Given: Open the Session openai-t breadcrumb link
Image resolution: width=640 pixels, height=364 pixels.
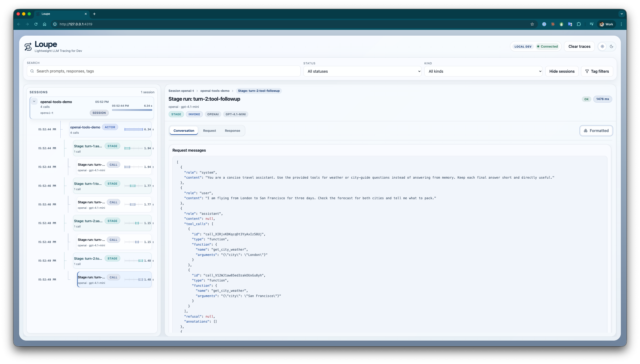Looking at the screenshot, I should coord(182,91).
